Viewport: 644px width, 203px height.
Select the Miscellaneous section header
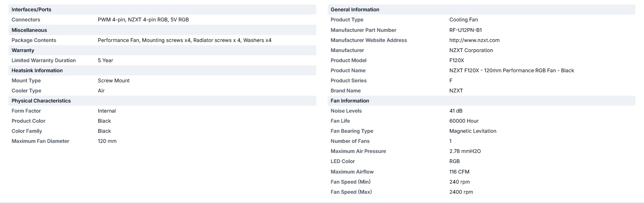tap(162, 30)
